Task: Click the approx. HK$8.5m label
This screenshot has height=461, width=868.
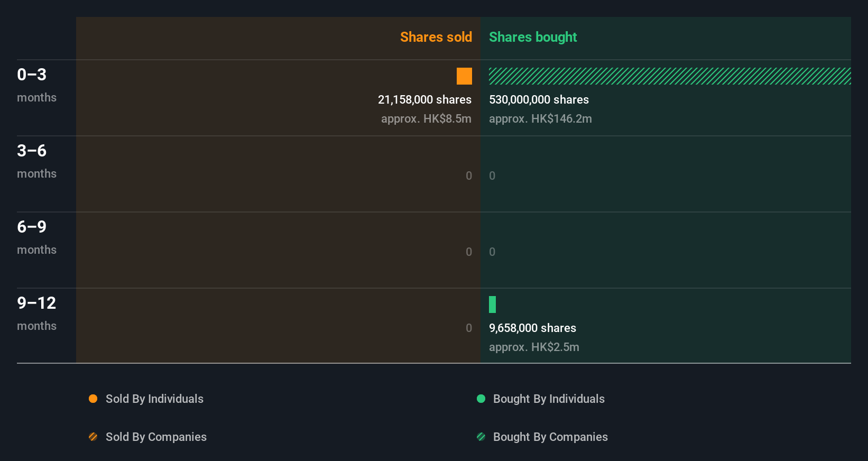Action: click(x=426, y=118)
